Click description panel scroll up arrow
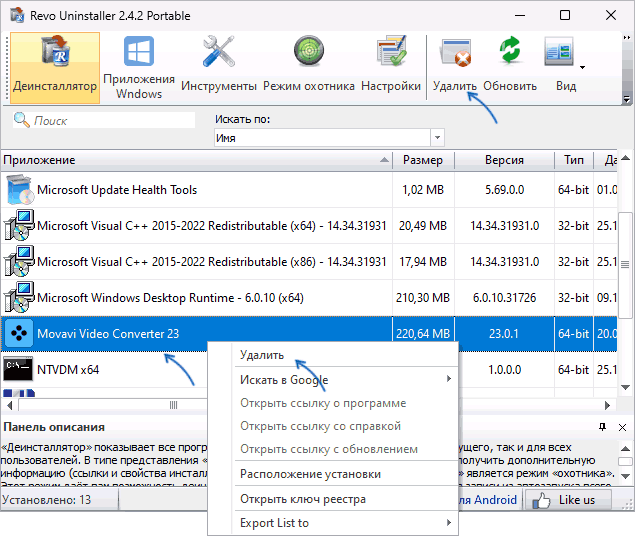 click(x=625, y=448)
